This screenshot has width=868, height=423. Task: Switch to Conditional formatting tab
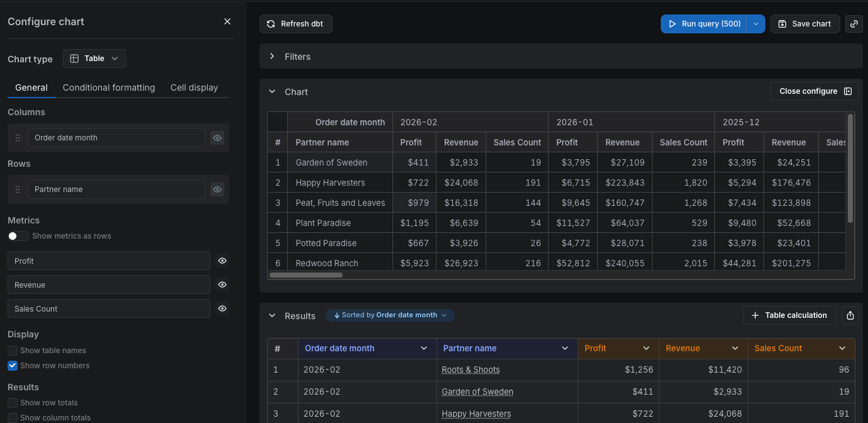click(109, 87)
